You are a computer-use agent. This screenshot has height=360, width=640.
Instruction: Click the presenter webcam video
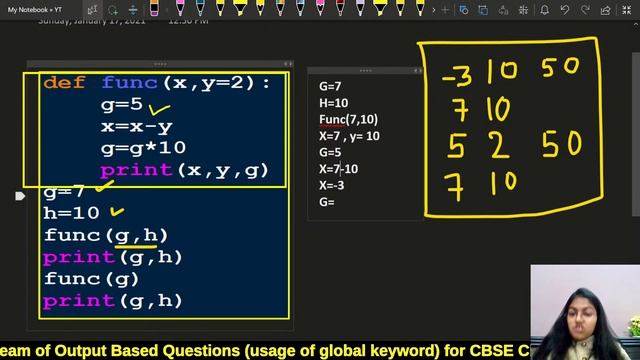click(x=585, y=312)
